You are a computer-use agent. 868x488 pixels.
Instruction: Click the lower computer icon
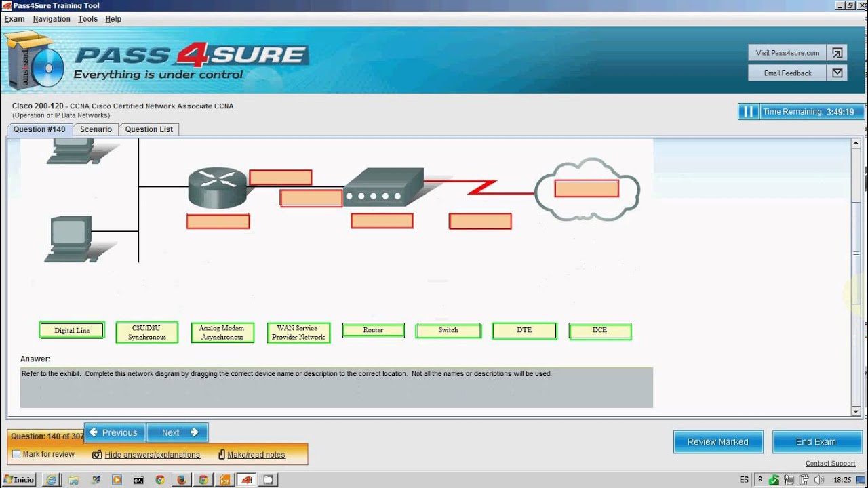pos(69,239)
